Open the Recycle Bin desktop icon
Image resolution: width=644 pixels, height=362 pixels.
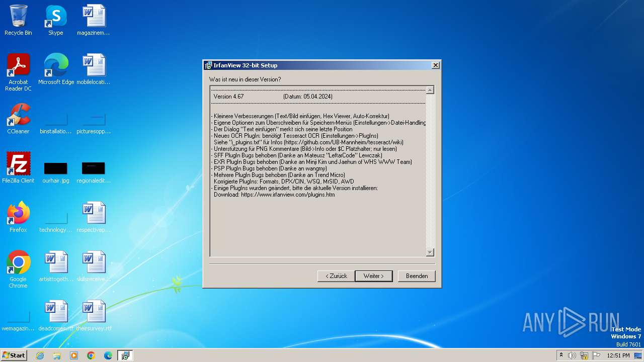tap(18, 20)
